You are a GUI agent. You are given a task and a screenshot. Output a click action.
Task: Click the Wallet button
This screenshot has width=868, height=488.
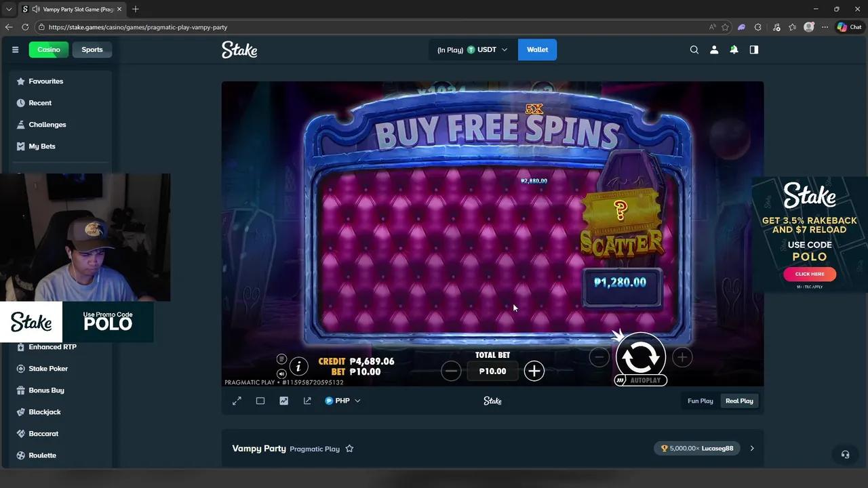pyautogui.click(x=537, y=49)
